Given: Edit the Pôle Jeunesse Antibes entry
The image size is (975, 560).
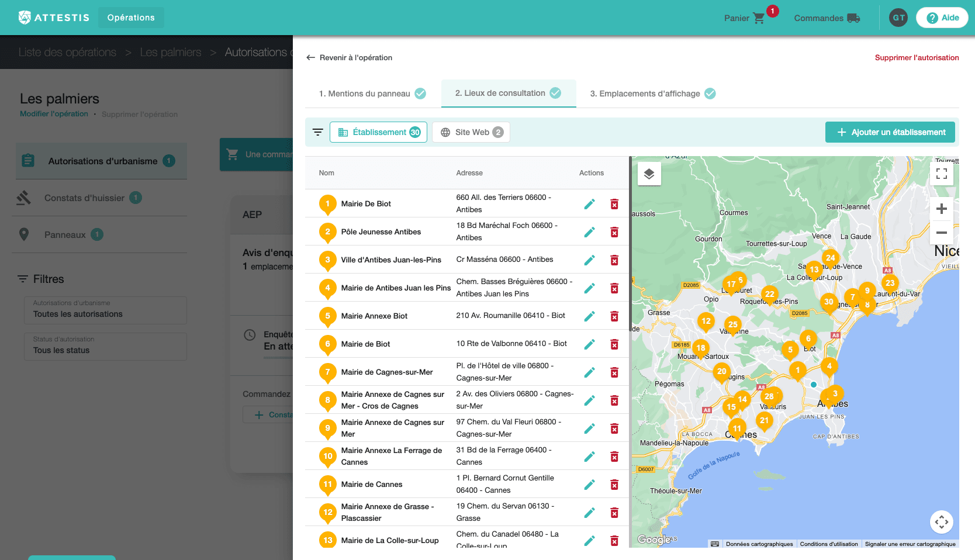Looking at the screenshot, I should (x=589, y=232).
